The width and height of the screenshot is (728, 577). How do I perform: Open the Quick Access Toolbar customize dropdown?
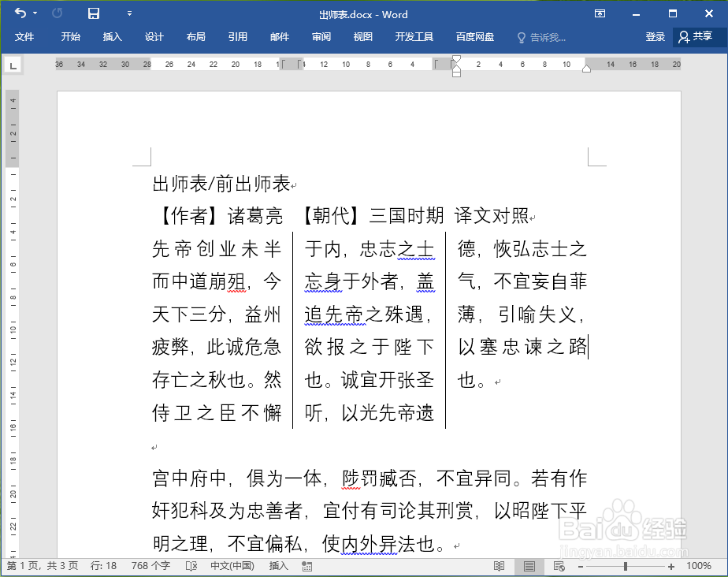click(130, 14)
